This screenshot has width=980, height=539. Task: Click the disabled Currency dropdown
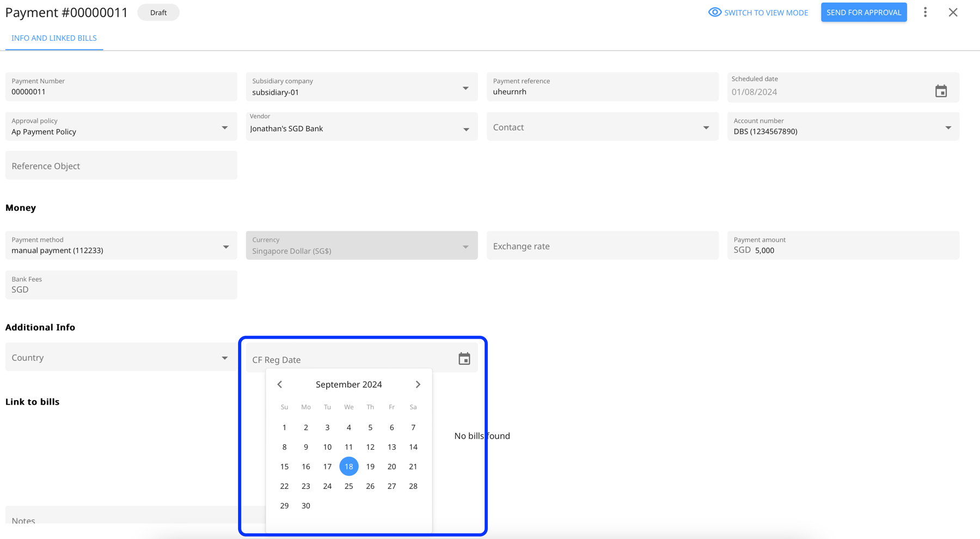(x=362, y=245)
